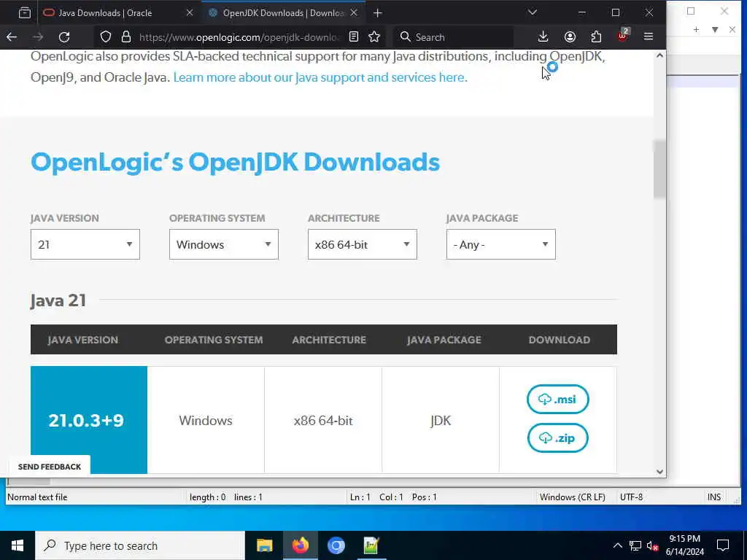Open the extensions puzzle-piece icon
The image size is (747, 560).
click(x=596, y=36)
